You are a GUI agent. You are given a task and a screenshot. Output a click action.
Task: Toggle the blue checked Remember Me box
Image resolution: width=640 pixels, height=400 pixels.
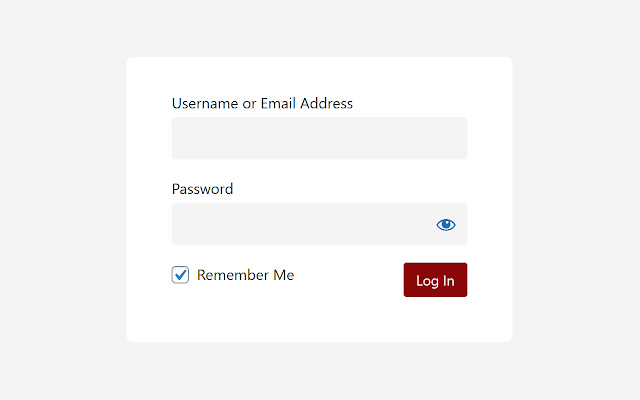[181, 275]
